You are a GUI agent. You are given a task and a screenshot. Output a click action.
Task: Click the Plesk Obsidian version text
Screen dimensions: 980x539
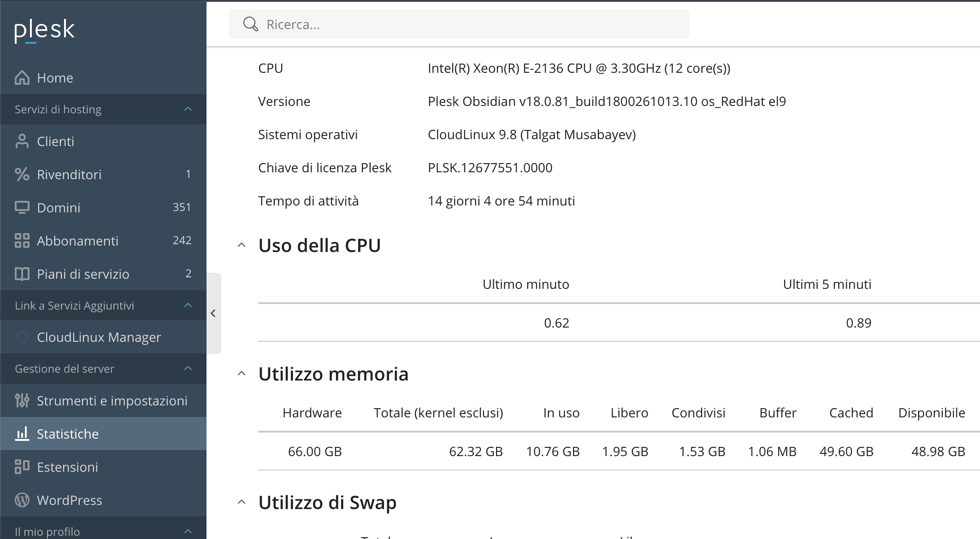click(x=607, y=101)
